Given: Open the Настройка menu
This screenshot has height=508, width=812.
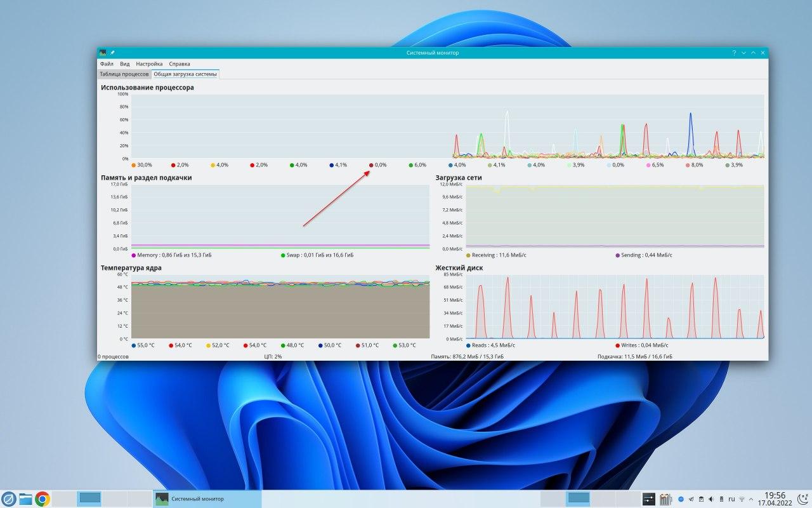Looking at the screenshot, I should 149,64.
